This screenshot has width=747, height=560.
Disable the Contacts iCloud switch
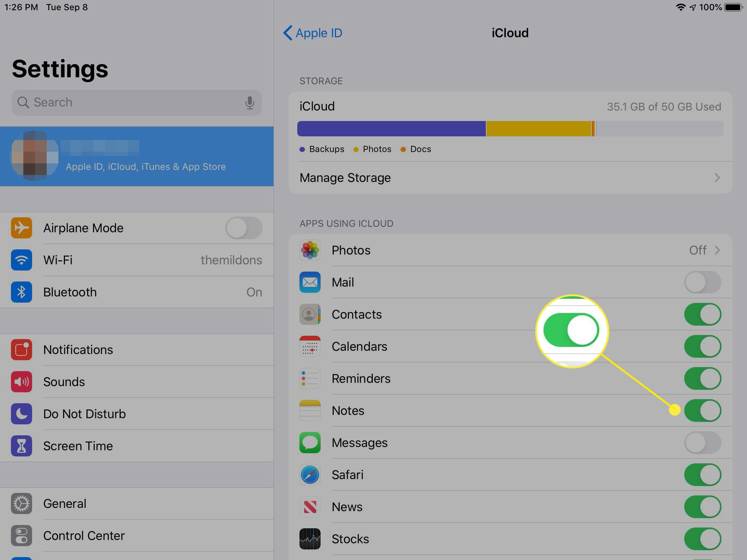click(703, 314)
